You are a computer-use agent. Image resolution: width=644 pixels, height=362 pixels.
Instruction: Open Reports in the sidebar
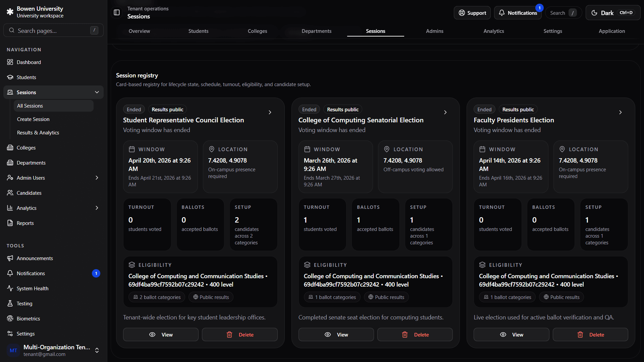(x=54, y=223)
